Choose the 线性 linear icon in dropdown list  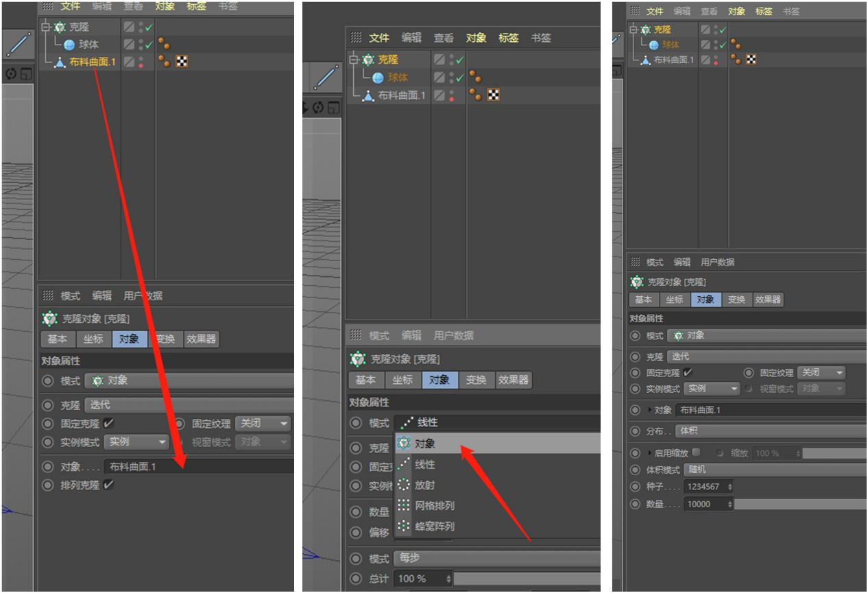pos(404,464)
